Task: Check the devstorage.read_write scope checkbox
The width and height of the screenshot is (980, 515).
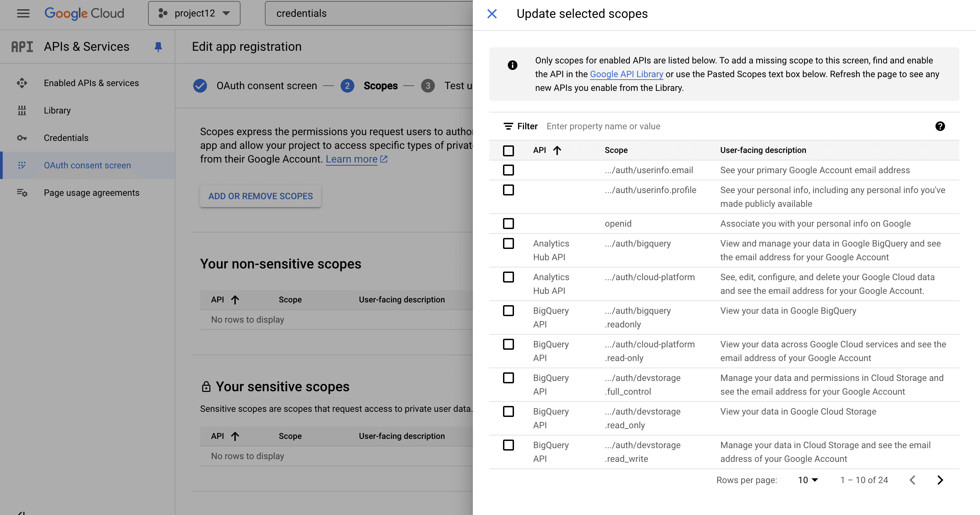Action: [x=509, y=445]
